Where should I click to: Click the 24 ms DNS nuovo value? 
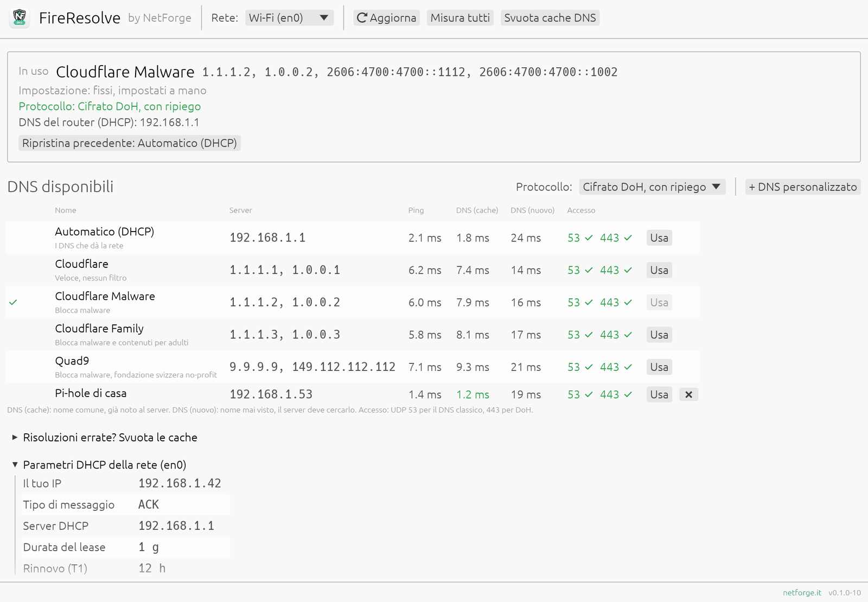coord(526,238)
